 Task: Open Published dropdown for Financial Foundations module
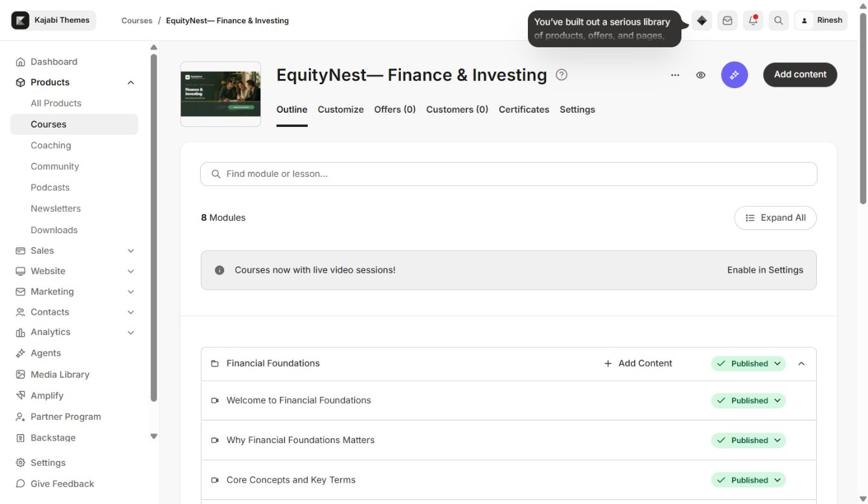(x=748, y=363)
